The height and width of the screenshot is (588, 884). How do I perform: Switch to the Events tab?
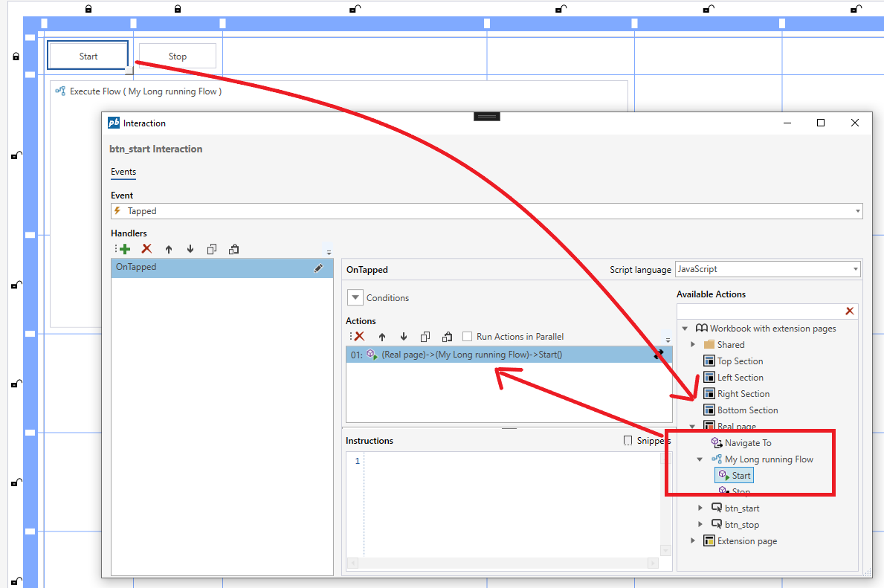point(123,172)
